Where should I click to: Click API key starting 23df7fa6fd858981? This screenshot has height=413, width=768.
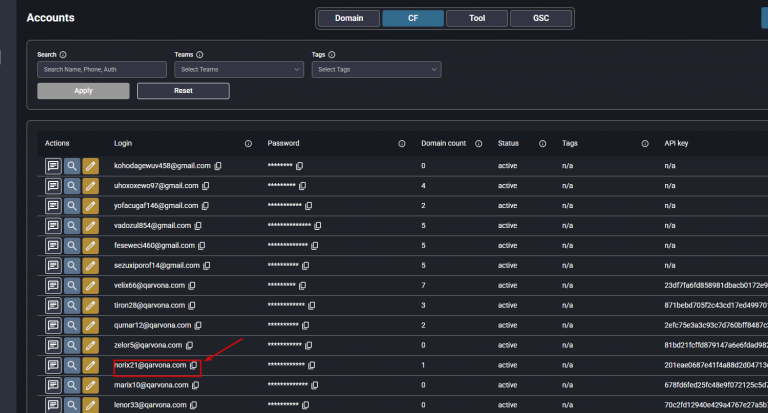[716, 285]
